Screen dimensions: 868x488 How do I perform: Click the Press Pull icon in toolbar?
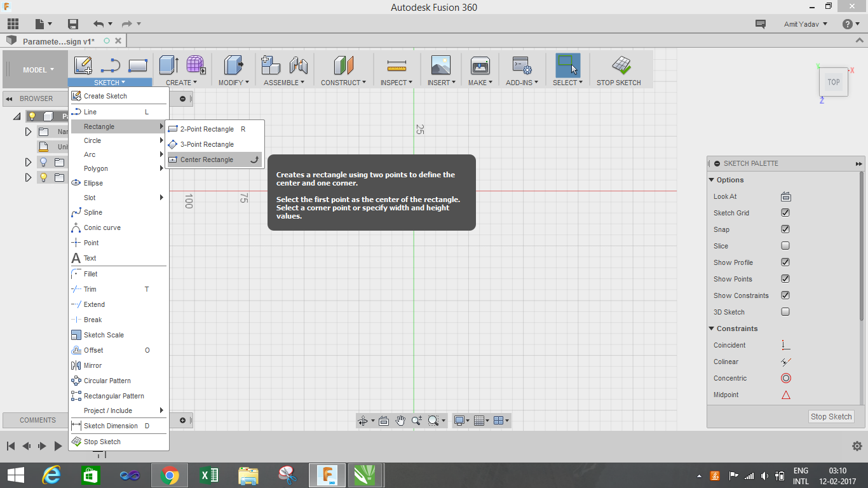pos(168,65)
